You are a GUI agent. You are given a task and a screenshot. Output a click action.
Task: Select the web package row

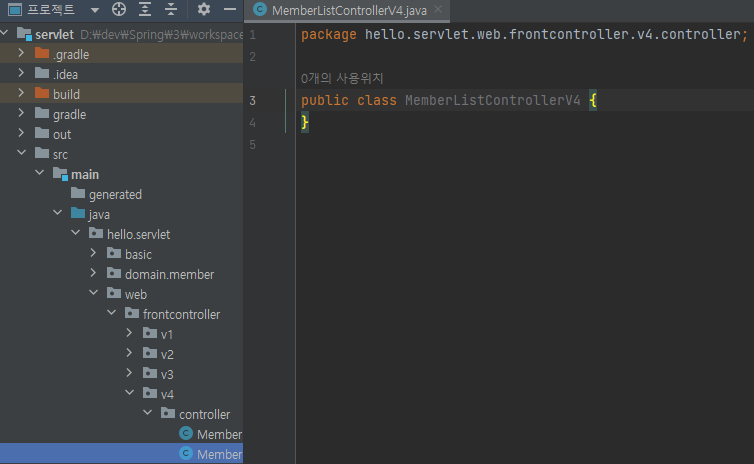coord(121,294)
